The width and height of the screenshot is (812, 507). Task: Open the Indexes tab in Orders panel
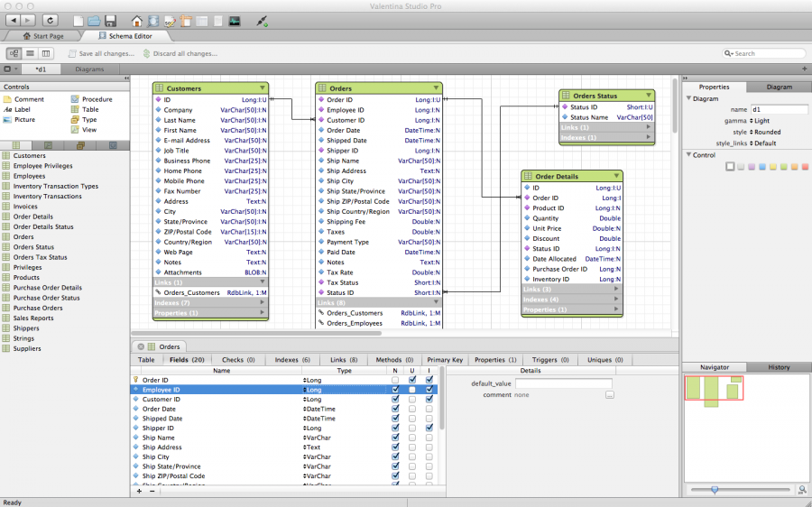(292, 360)
